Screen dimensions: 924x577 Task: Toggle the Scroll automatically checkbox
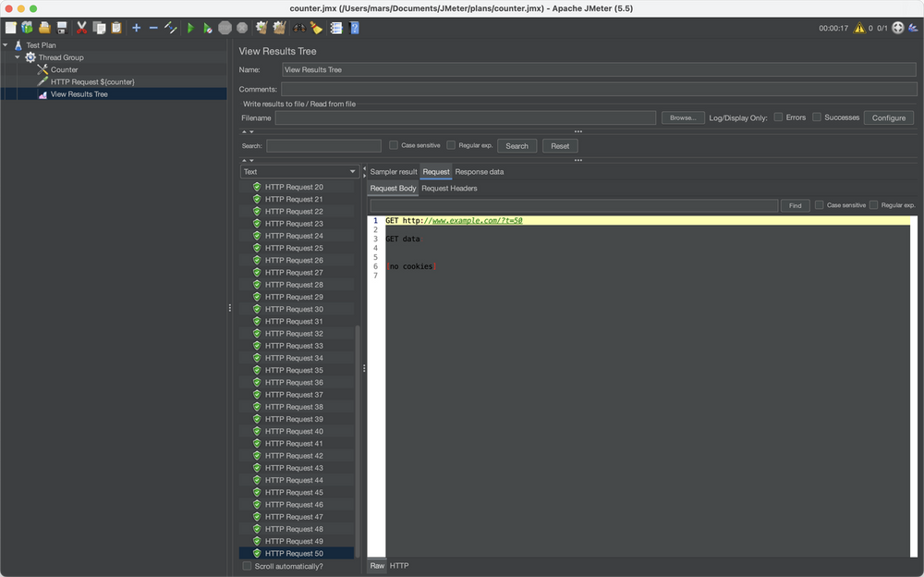click(x=247, y=566)
